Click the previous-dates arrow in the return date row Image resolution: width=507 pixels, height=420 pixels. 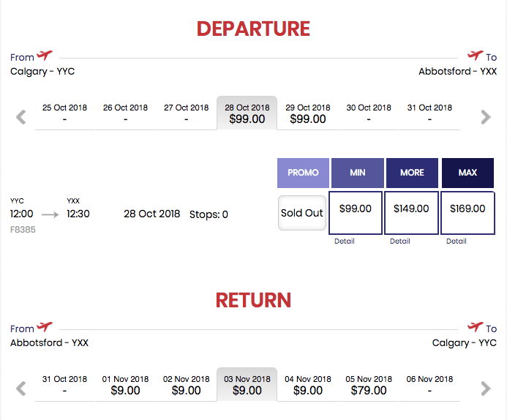[x=21, y=389]
